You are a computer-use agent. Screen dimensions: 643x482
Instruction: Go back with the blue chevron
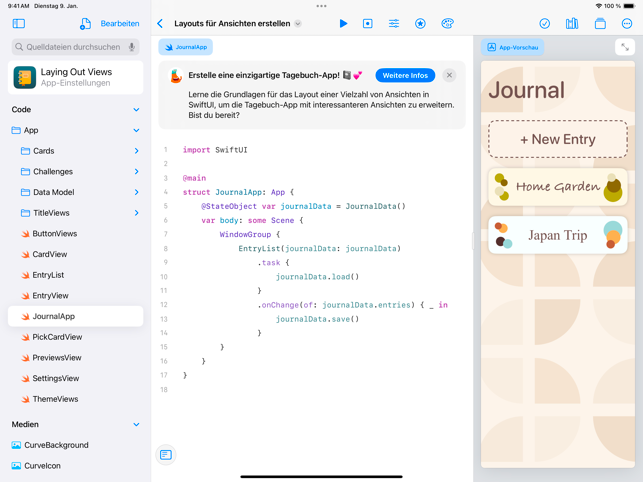coord(160,24)
